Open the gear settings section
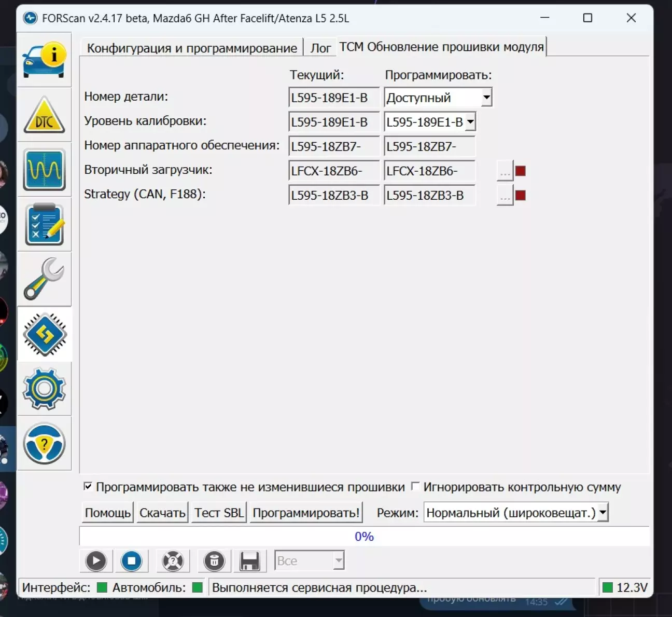 (x=44, y=389)
